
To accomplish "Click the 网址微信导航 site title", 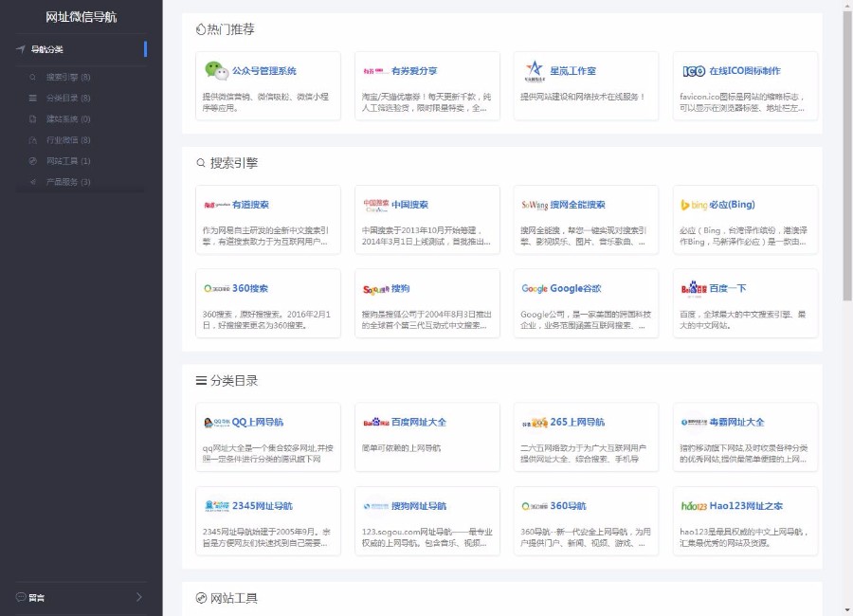I will click(82, 17).
